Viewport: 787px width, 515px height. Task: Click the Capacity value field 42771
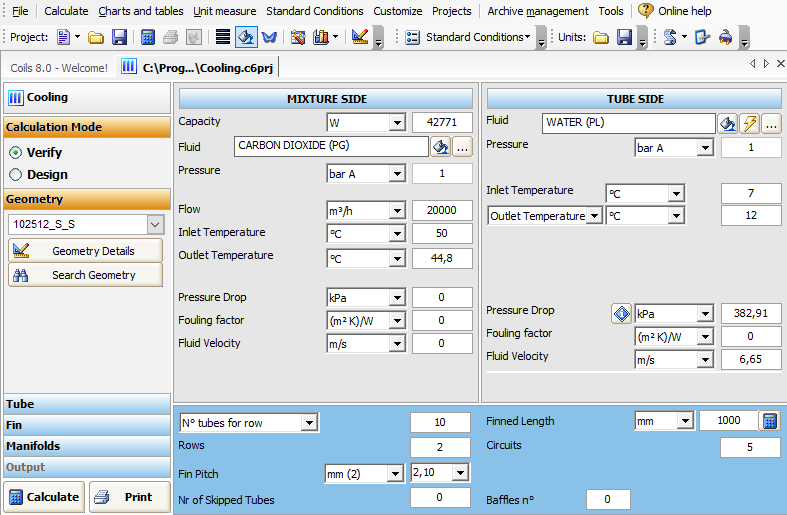(x=442, y=122)
